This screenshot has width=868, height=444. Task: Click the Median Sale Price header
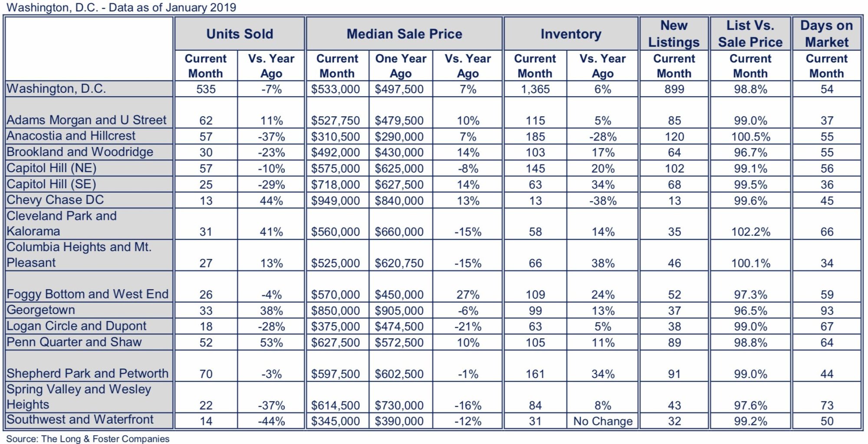404,34
